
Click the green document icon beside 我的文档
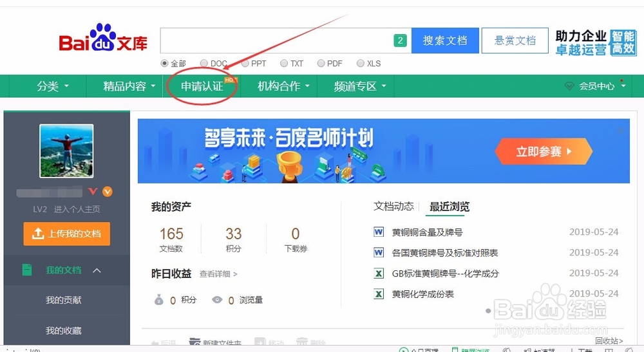pos(26,270)
